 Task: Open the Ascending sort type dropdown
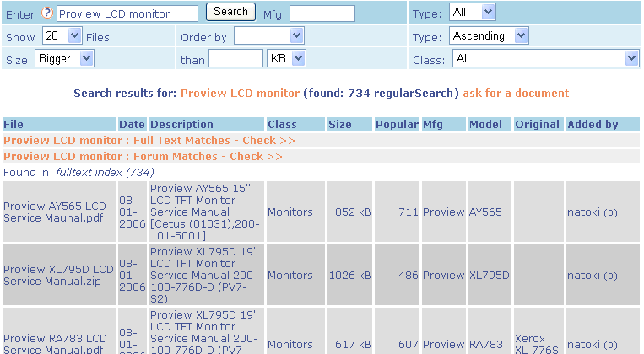(x=489, y=35)
